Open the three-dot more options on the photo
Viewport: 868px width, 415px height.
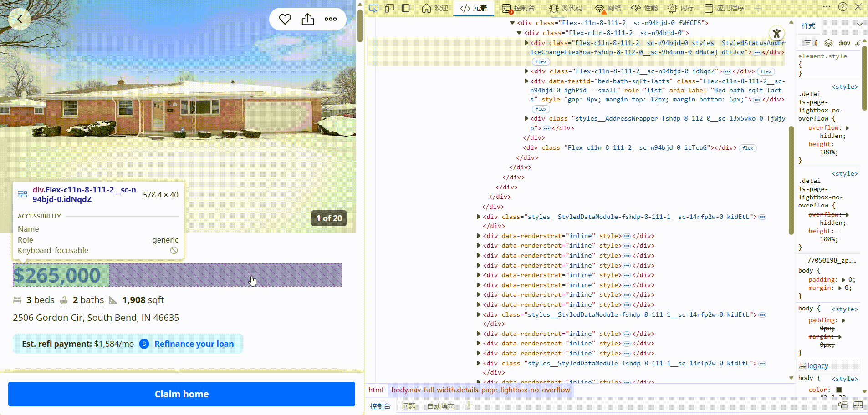(331, 19)
